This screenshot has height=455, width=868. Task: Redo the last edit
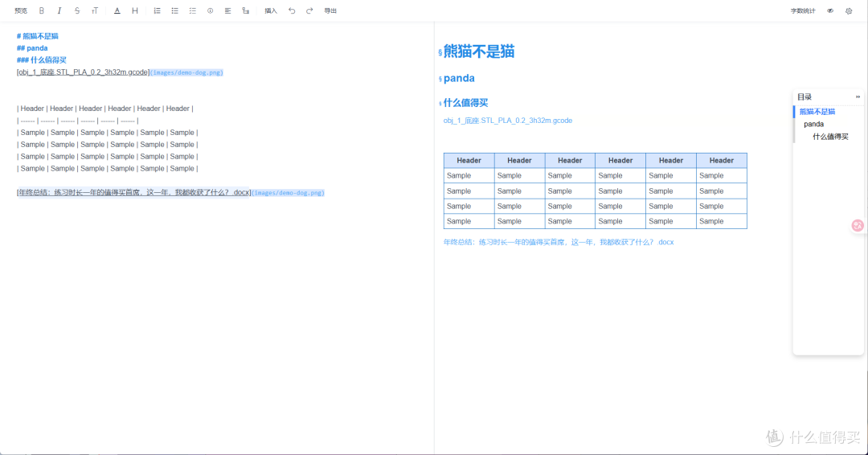tap(309, 10)
